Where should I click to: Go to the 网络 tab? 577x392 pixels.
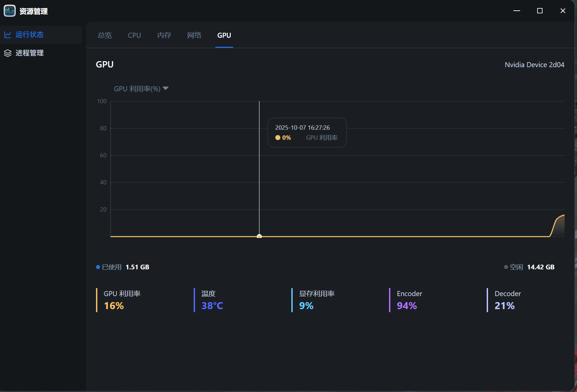tap(194, 35)
